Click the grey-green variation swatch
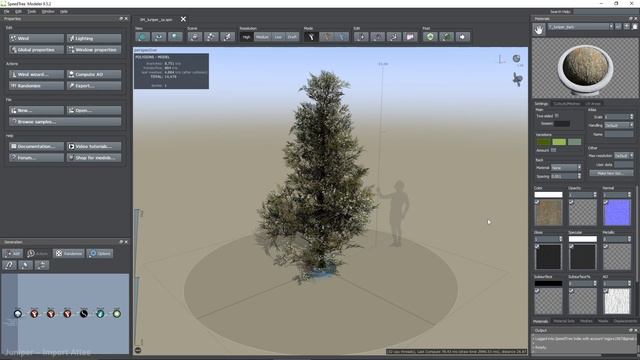The height and width of the screenshot is (360, 640). pyautogui.click(x=574, y=142)
